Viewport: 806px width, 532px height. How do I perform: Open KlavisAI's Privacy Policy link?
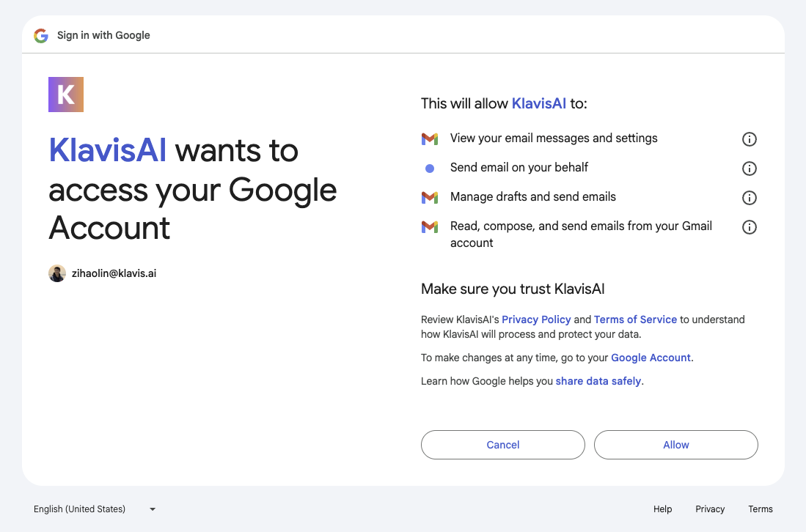pos(536,319)
